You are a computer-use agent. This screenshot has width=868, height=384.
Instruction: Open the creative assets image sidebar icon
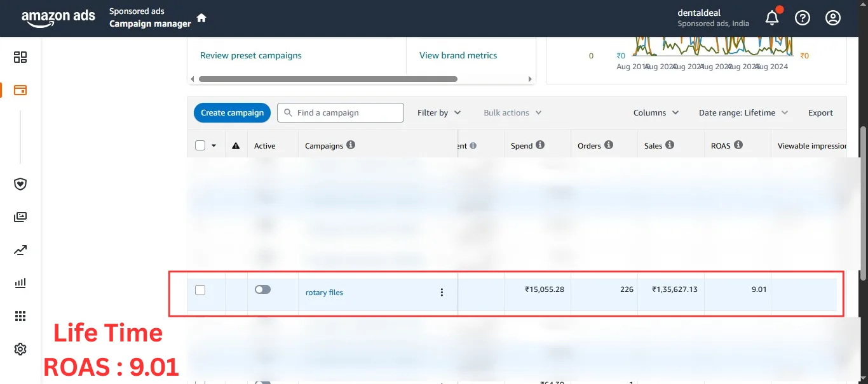pyautogui.click(x=20, y=217)
